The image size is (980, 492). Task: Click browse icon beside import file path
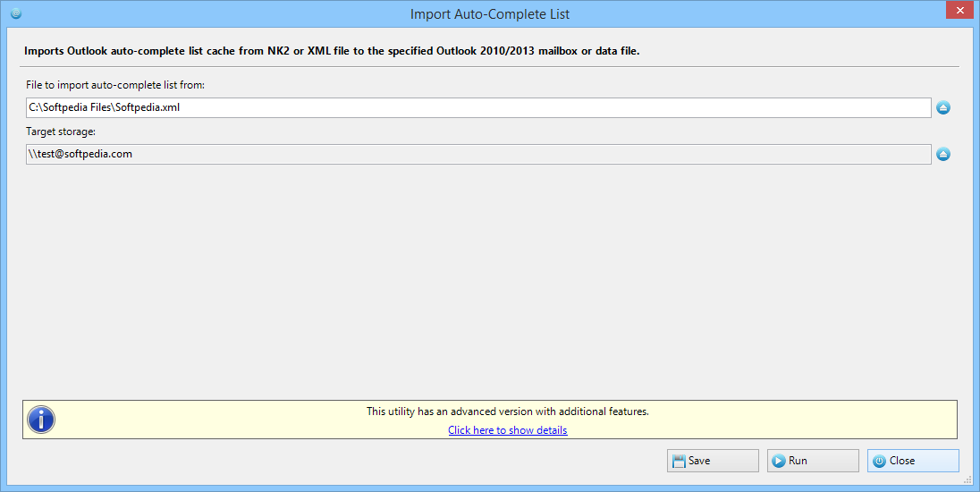coord(943,107)
